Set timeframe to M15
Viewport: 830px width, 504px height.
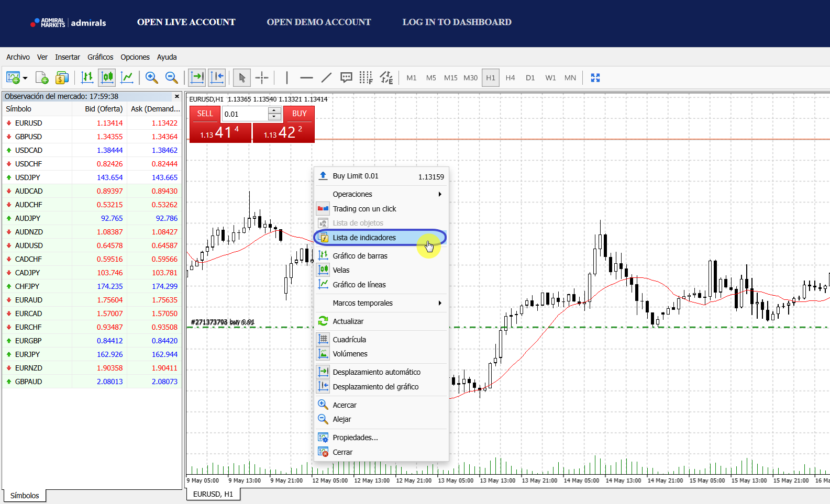451,78
